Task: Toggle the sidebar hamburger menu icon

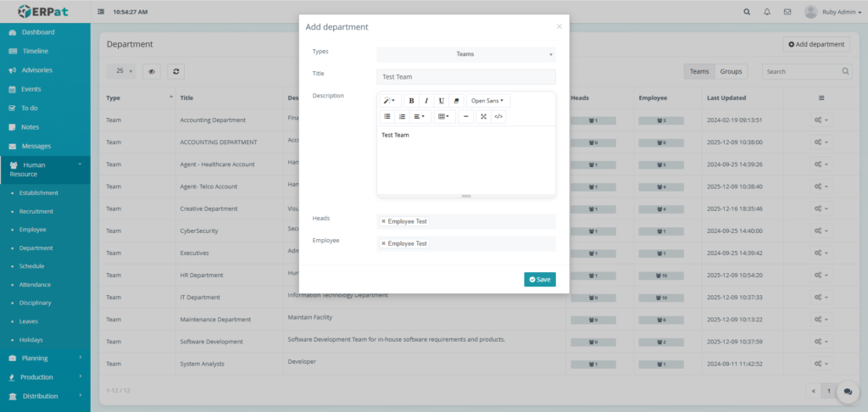Action: click(x=101, y=12)
